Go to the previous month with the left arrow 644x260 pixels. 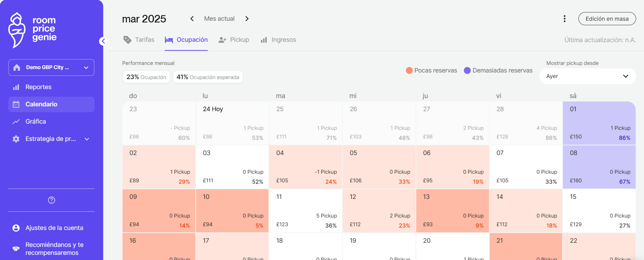192,19
